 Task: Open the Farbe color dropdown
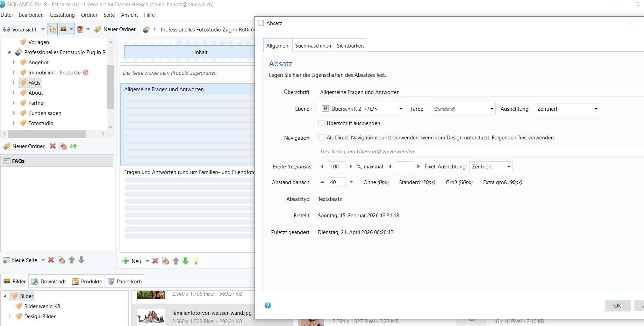(x=463, y=109)
